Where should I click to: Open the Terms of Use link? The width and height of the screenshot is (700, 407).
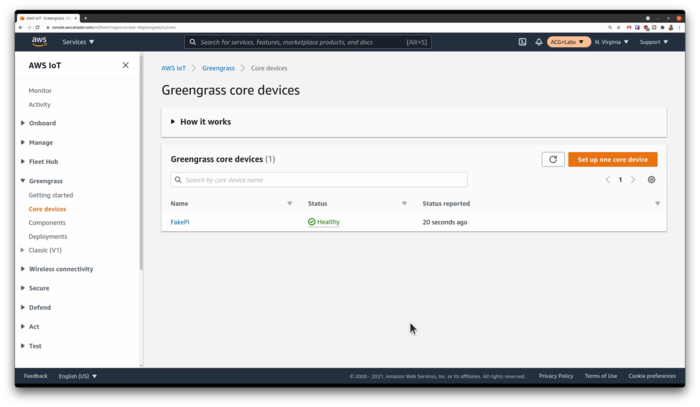click(601, 376)
